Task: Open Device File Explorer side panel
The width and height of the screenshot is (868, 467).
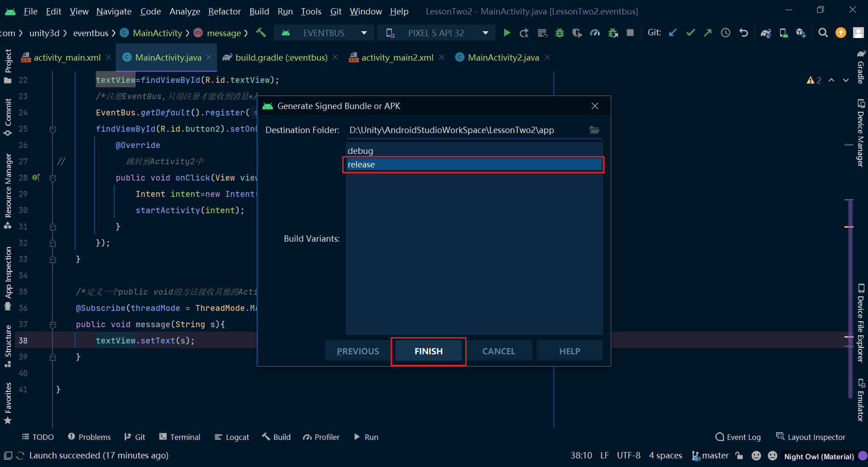Action: coord(861,323)
